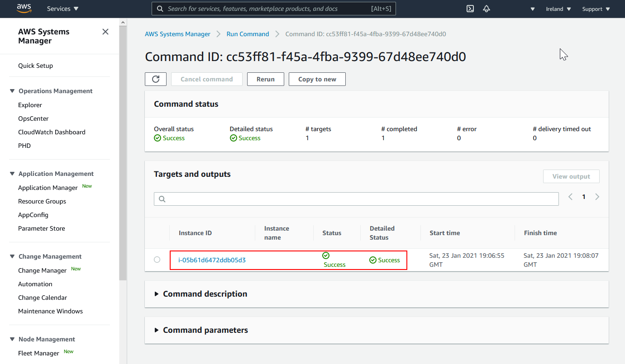Open PHD in sidebar
625x364 pixels.
[x=24, y=146]
